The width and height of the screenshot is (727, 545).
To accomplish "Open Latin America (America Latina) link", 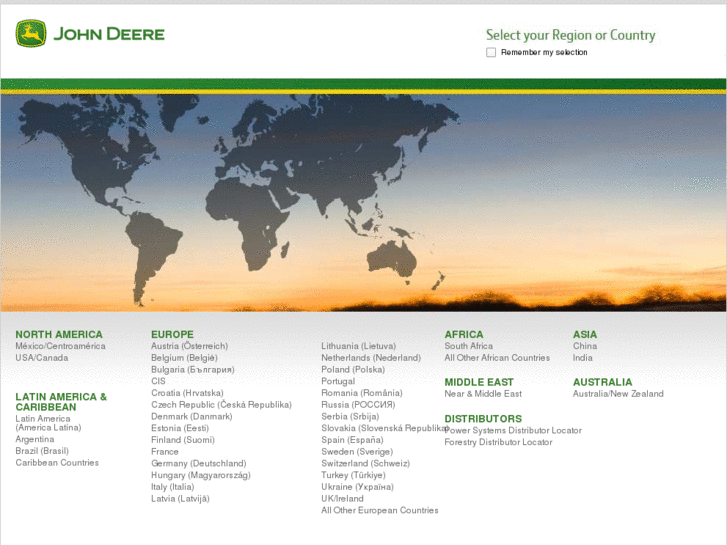I will [x=48, y=423].
